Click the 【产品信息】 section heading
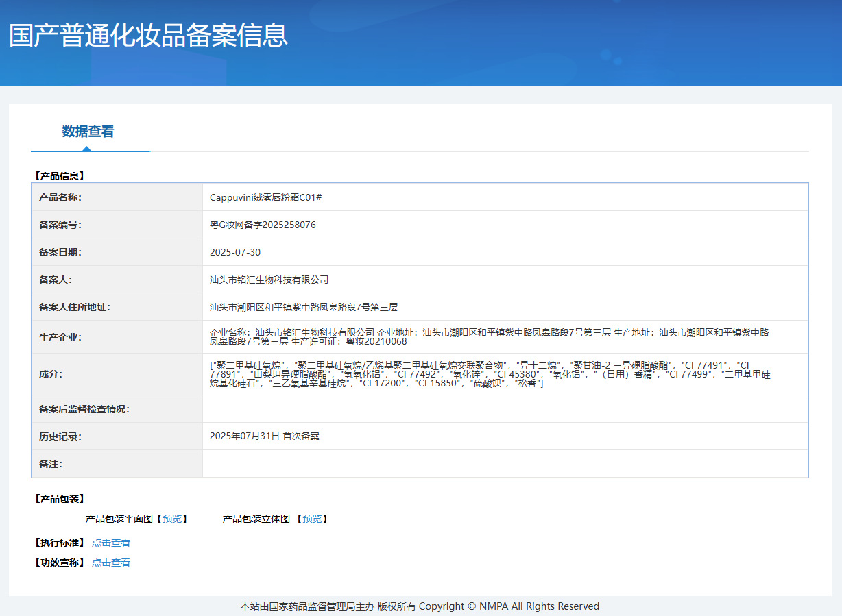This screenshot has width=842, height=616. pos(58,176)
